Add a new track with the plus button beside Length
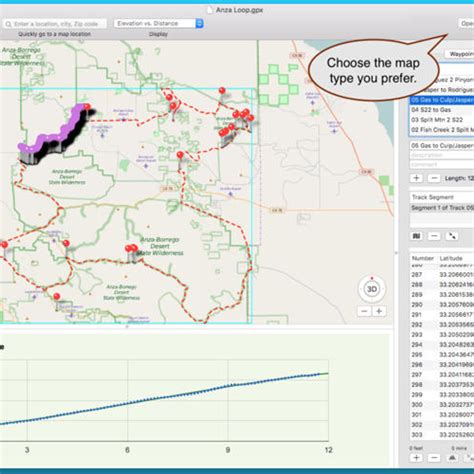This screenshot has width=474, height=474. [416, 178]
